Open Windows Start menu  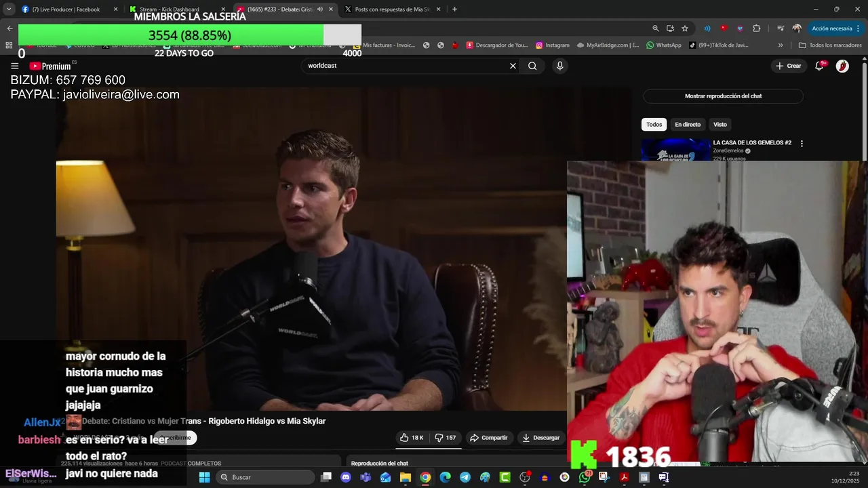[204, 477]
